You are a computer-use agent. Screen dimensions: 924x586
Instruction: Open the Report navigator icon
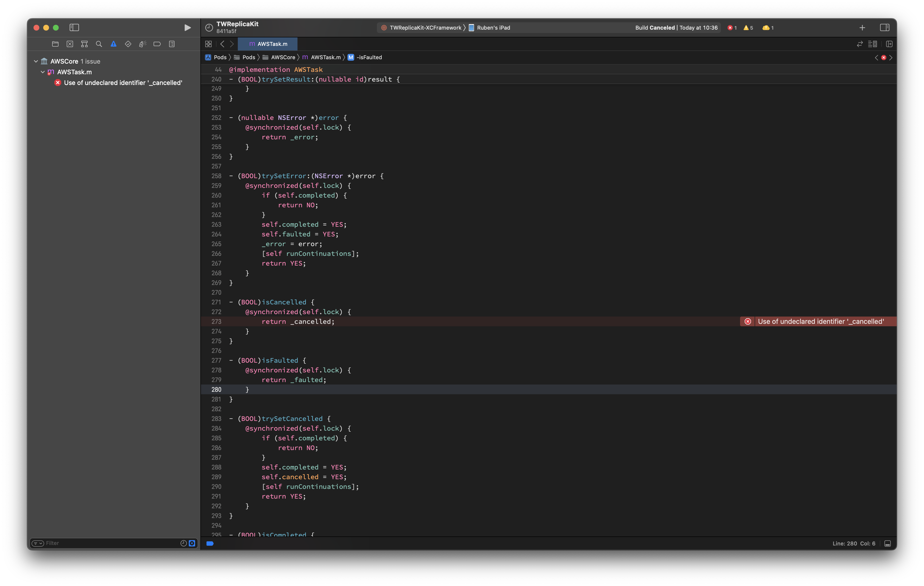[x=172, y=44]
